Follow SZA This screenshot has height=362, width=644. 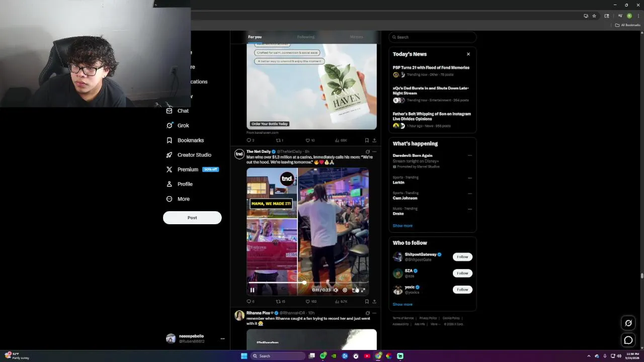462,273
